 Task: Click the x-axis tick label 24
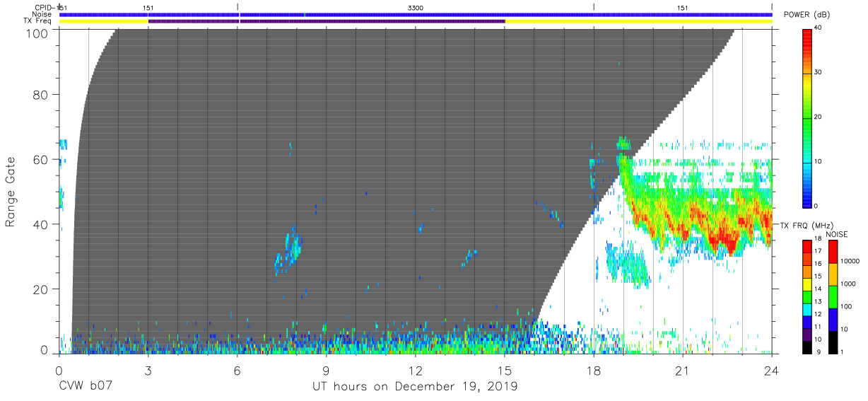(772, 370)
